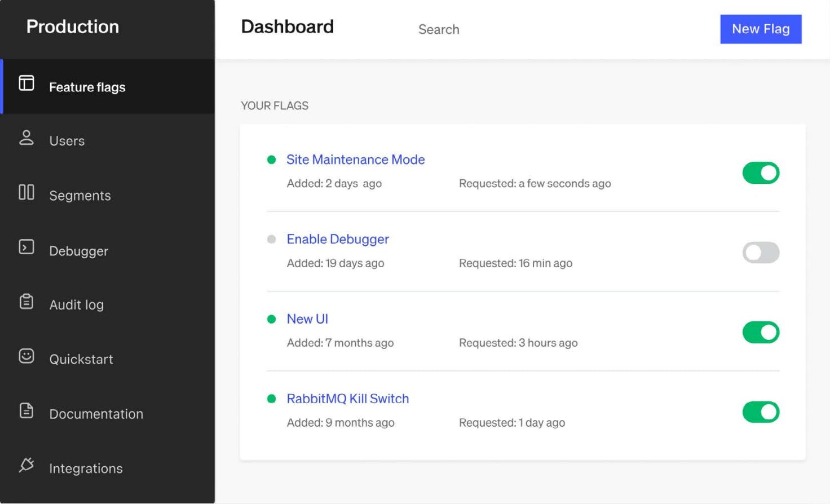Click the Feature flags layout icon

[x=27, y=83]
